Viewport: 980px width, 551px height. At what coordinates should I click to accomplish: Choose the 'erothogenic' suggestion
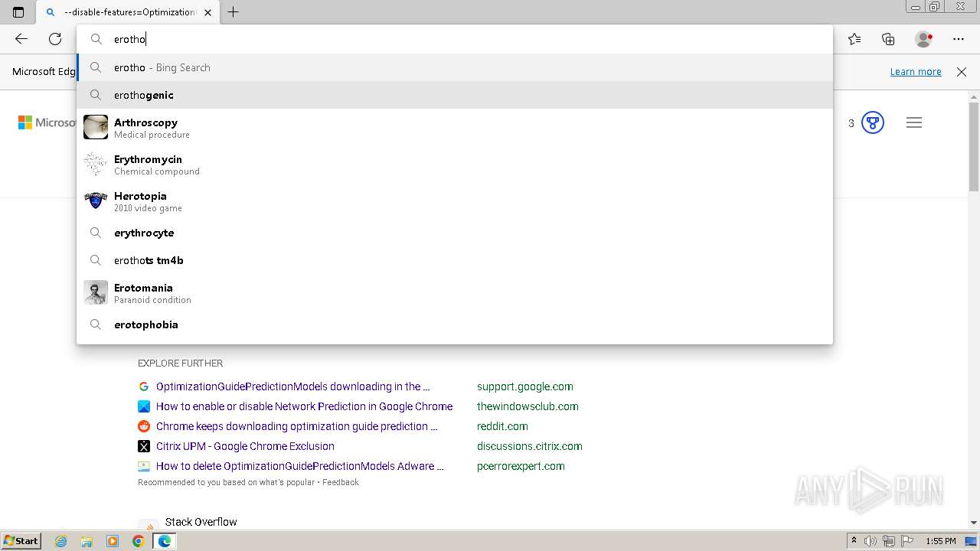click(455, 95)
